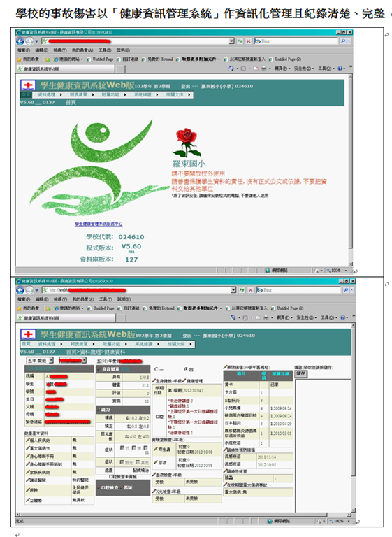Open the redacted student name dropdown

click(x=72, y=360)
